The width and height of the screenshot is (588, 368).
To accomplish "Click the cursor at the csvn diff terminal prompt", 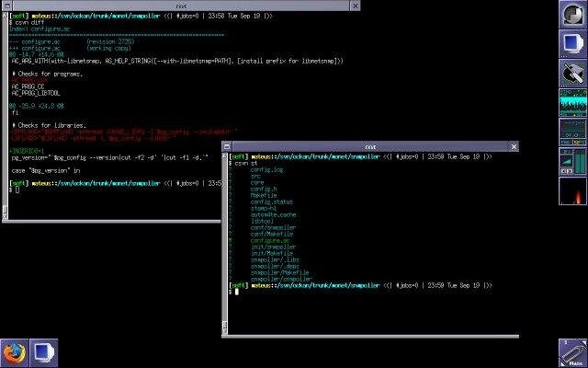I will point(17,190).
